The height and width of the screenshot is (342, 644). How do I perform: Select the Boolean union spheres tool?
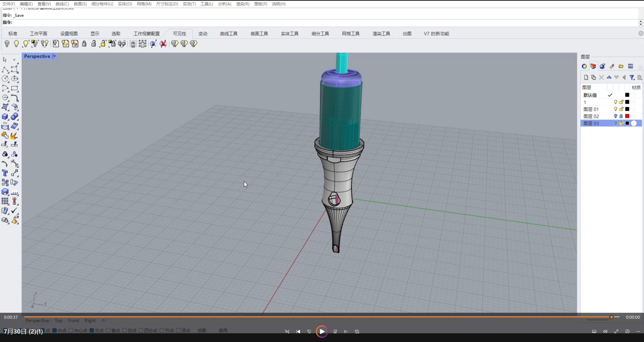coord(14,117)
